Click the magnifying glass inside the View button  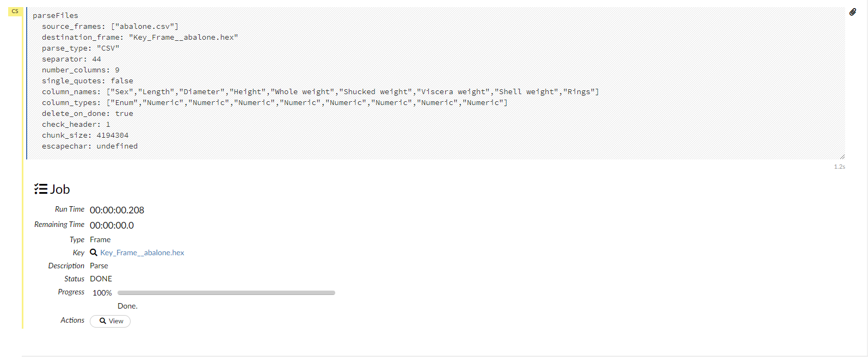[102, 321]
